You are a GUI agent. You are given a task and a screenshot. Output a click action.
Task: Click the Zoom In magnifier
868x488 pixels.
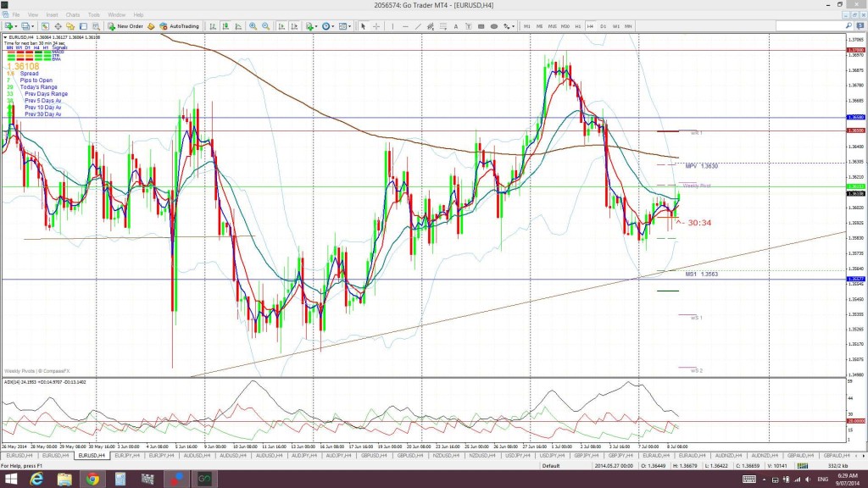point(253,26)
